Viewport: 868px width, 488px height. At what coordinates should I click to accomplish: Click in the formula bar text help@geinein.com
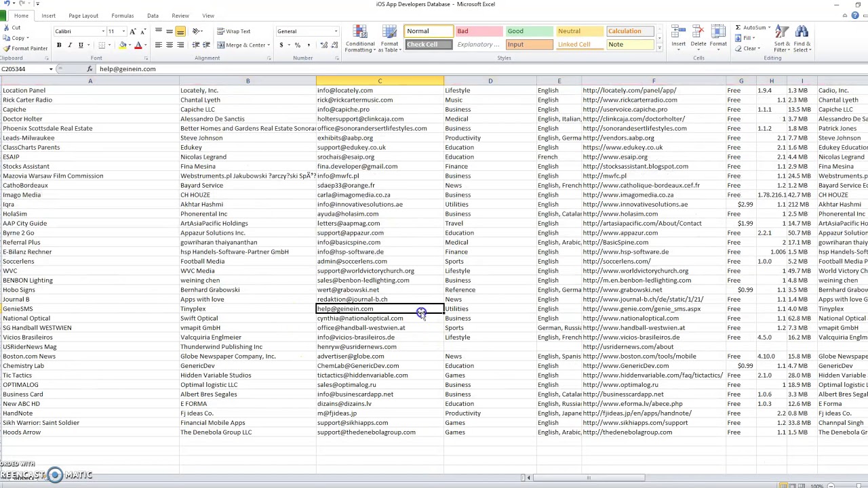point(127,69)
